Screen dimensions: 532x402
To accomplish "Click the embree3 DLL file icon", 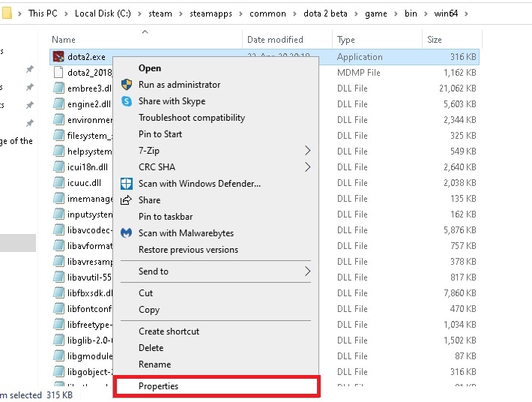I will click(x=58, y=88).
